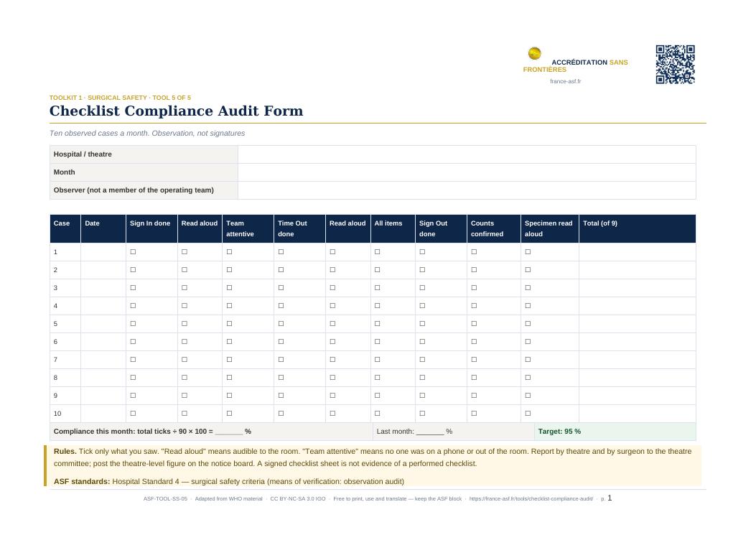This screenshot has height=535, width=756.
Task: Tick Time Out done for case 9
Action: click(281, 396)
